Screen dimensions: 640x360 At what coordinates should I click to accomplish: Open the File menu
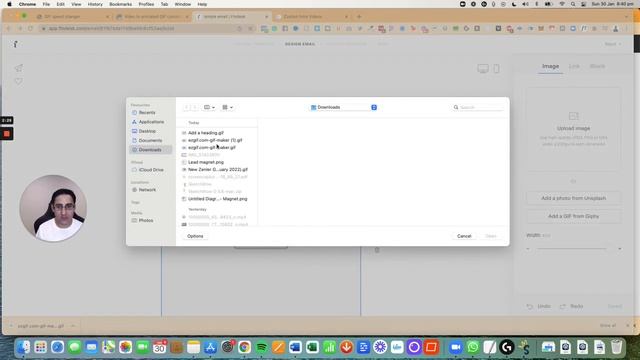tap(46, 4)
